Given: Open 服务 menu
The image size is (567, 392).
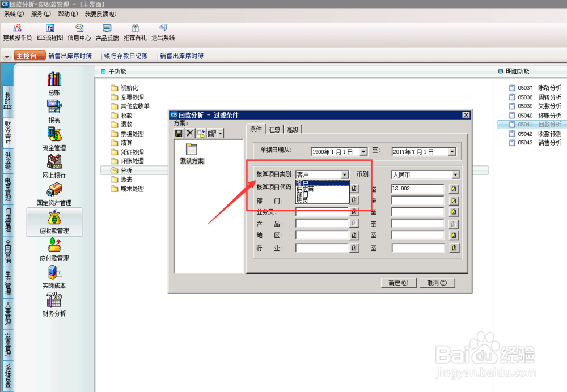Looking at the screenshot, I should click(40, 14).
